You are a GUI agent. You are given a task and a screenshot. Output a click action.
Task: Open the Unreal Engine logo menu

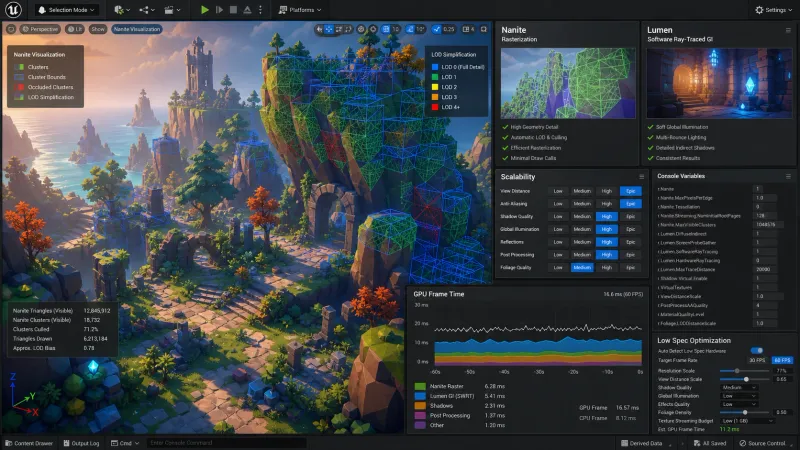(13, 10)
